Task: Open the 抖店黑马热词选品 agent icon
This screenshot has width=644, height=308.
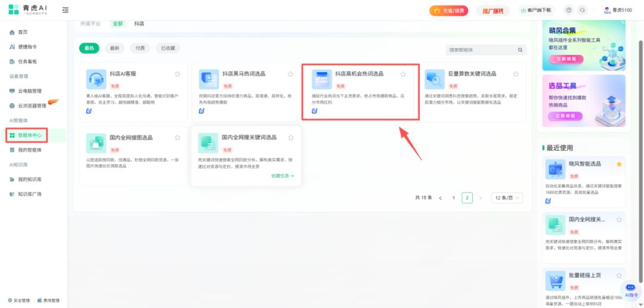Action: (209, 79)
